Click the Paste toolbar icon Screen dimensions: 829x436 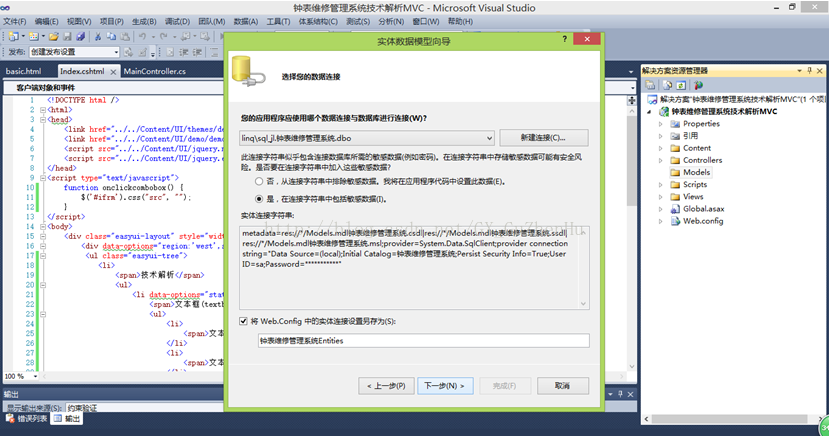125,36
